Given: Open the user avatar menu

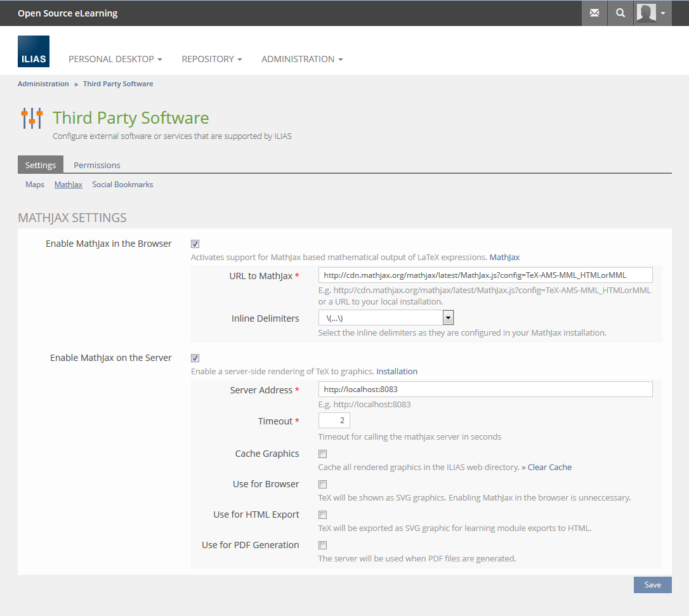Looking at the screenshot, I should 653,13.
